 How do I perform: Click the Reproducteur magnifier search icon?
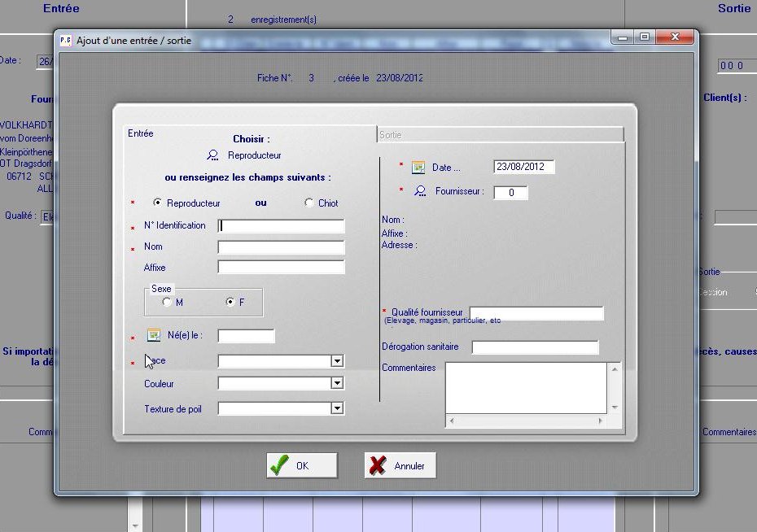(x=212, y=155)
